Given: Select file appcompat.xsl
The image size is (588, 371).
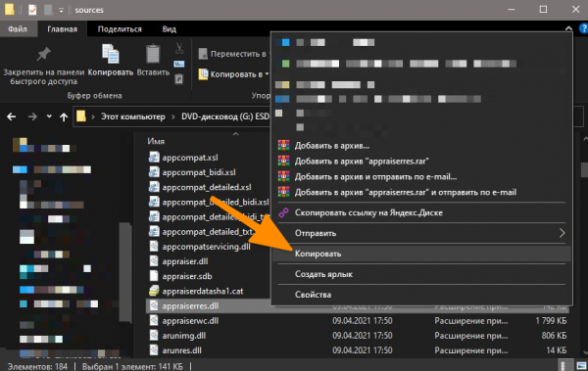Looking at the screenshot, I should click(190, 158).
